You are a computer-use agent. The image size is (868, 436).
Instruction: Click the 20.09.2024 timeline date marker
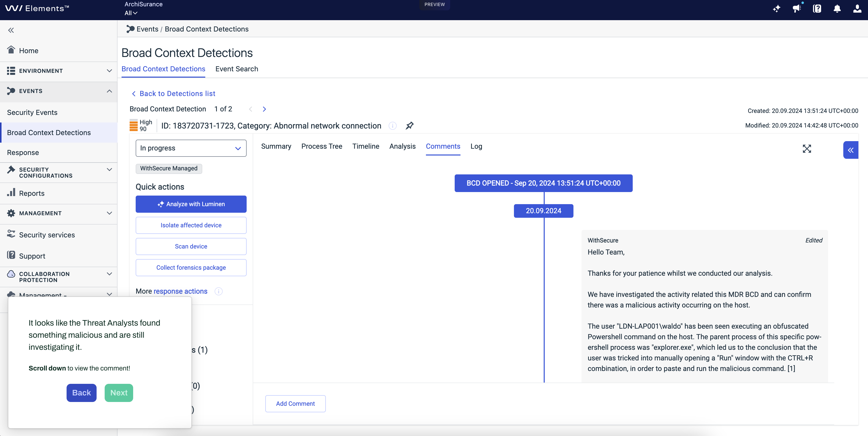coord(543,211)
